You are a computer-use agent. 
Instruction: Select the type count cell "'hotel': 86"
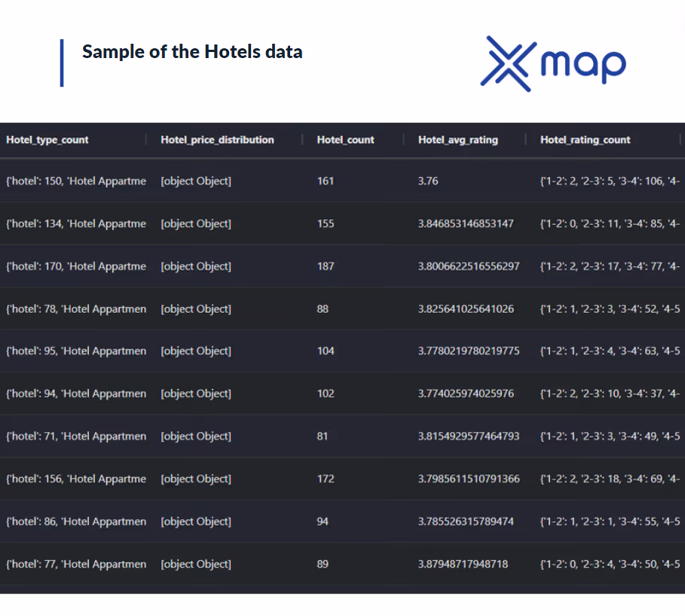(76, 522)
